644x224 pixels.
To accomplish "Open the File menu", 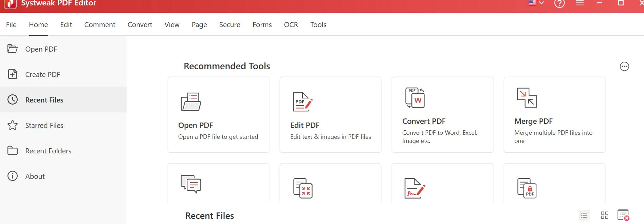I will (11, 25).
